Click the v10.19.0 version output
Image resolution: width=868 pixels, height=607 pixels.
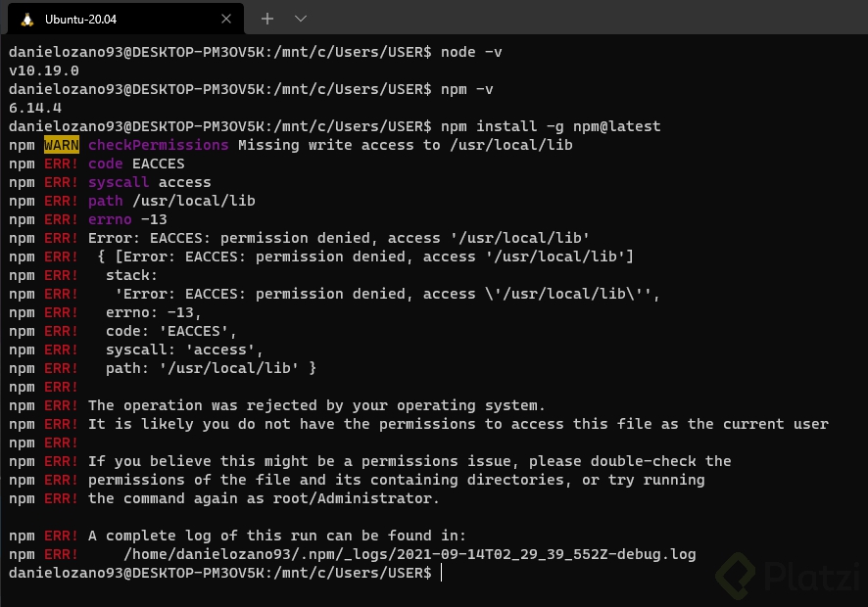[44, 70]
